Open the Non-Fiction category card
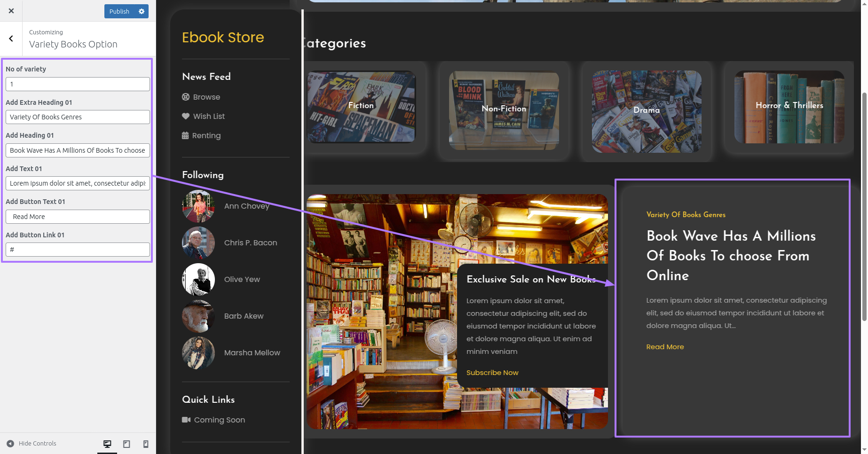Viewport: 868px width, 454px height. tap(504, 111)
